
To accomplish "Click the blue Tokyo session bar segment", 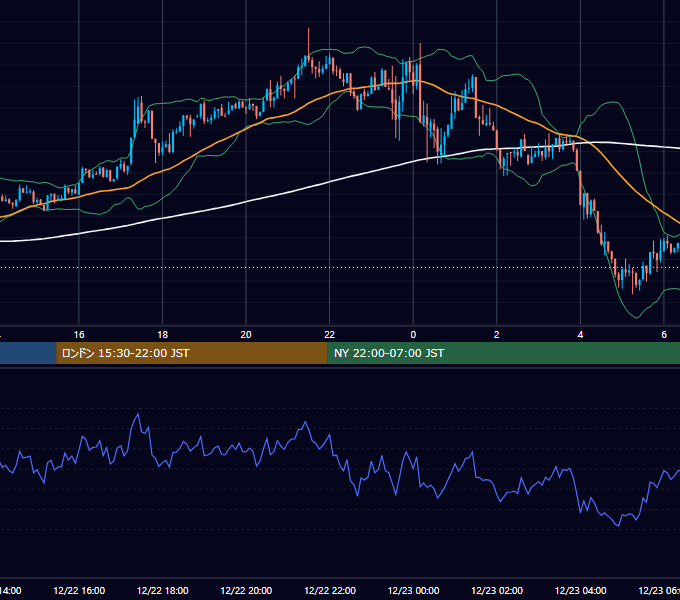I will tap(28, 353).
